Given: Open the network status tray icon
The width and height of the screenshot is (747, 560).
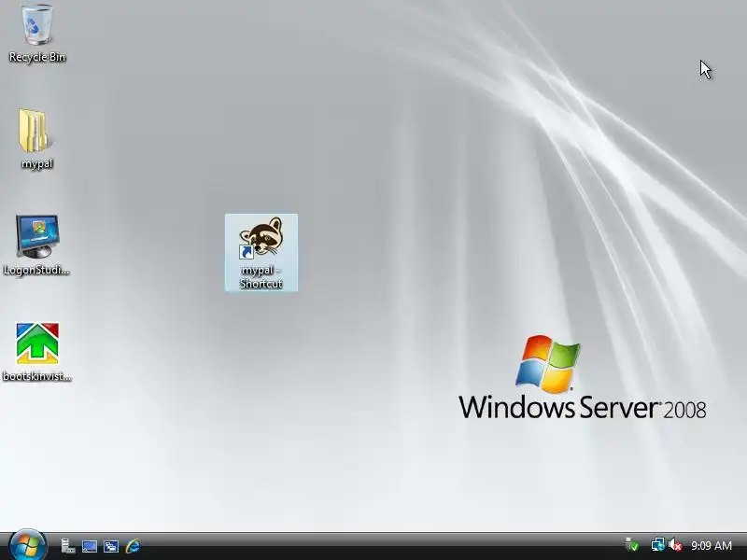Looking at the screenshot, I should (x=658, y=545).
